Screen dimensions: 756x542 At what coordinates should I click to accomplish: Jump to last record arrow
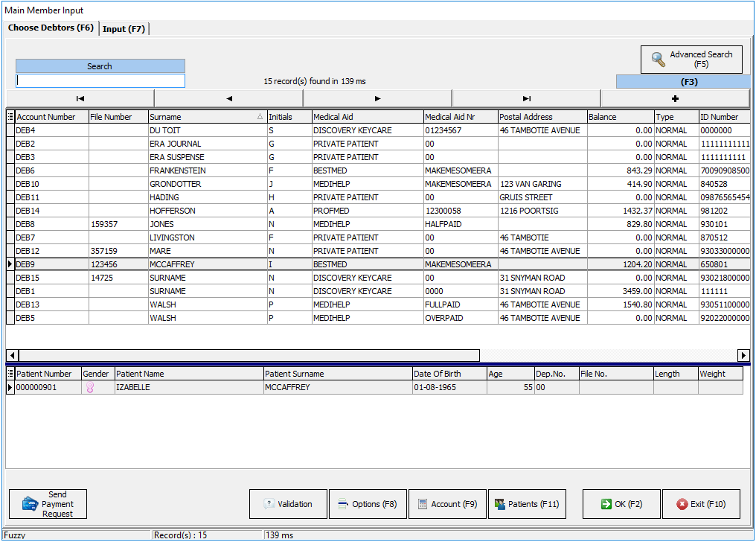[526, 98]
